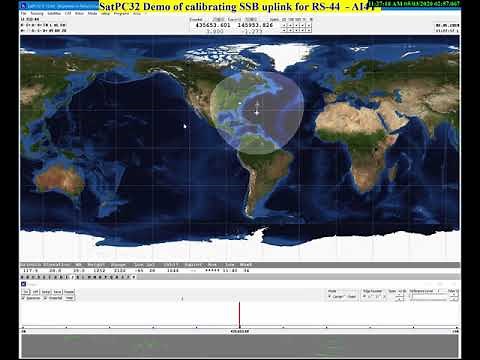Open the Mode menu
The width and height of the screenshot is (480, 360).
(x=92, y=14)
